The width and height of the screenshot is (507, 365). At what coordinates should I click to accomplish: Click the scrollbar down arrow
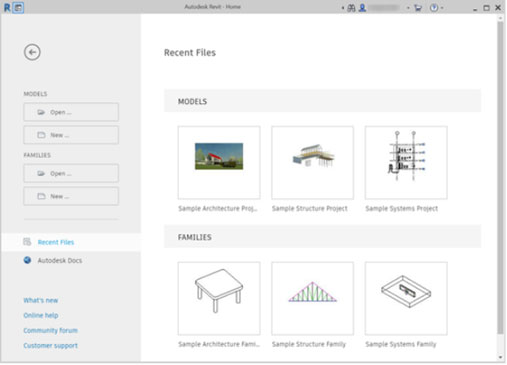coord(500,357)
